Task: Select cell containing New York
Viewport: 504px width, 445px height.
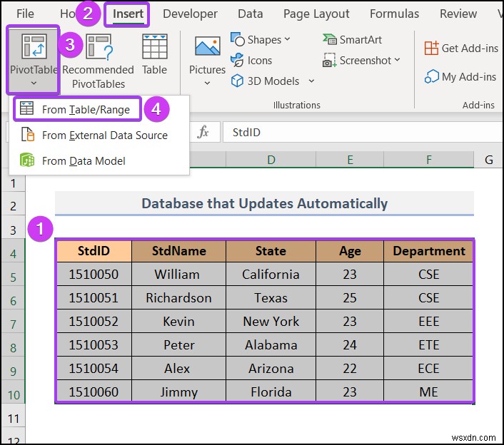Action: point(271,321)
